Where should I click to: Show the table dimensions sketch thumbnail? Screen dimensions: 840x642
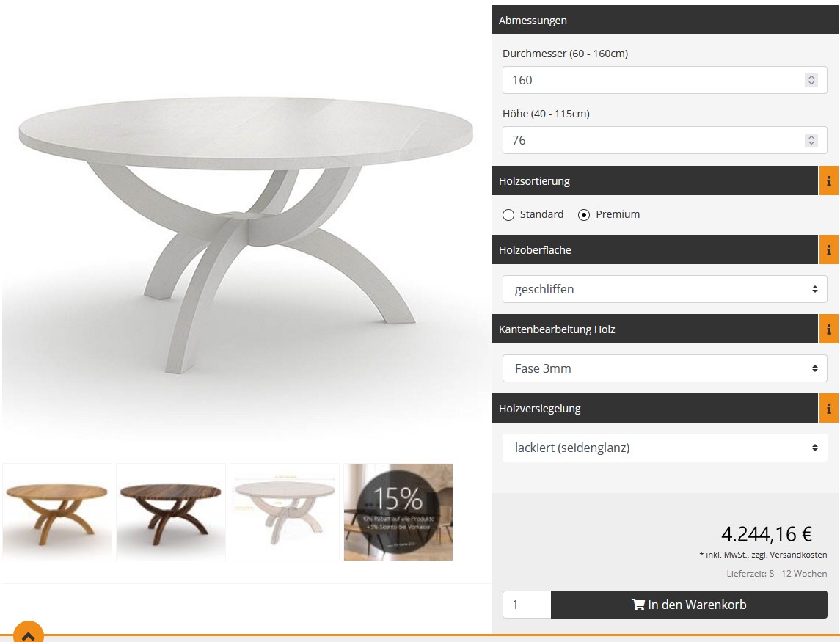(285, 512)
